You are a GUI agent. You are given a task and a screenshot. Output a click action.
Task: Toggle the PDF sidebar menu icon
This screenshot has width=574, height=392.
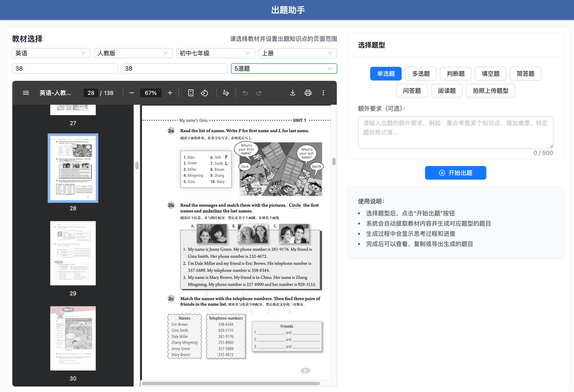coord(26,93)
